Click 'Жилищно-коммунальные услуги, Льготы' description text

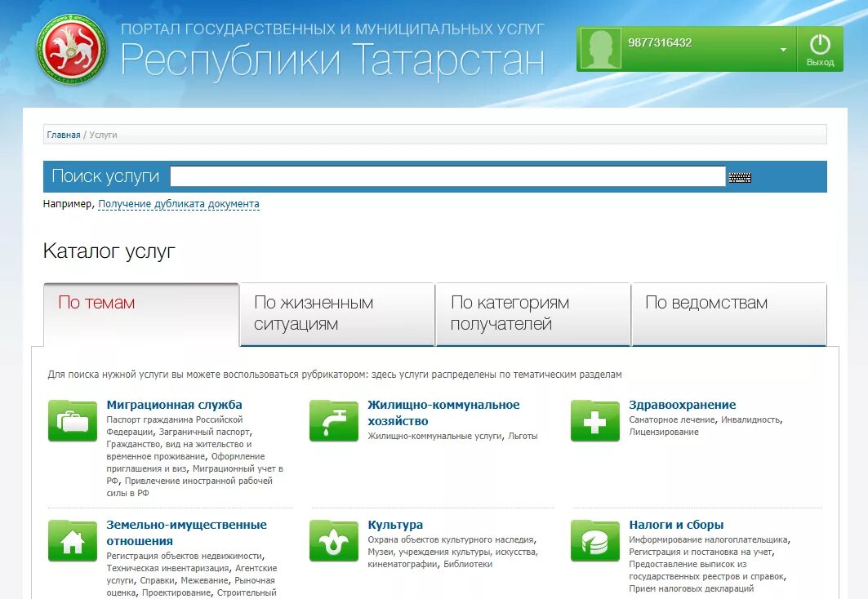click(453, 436)
